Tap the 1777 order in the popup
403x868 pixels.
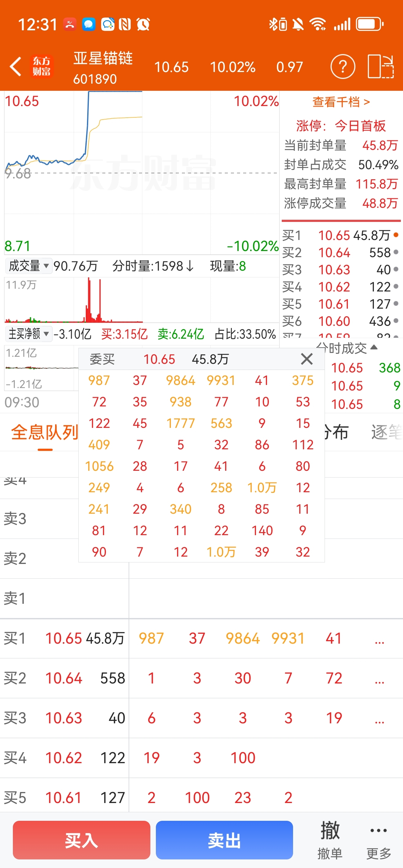180,423
